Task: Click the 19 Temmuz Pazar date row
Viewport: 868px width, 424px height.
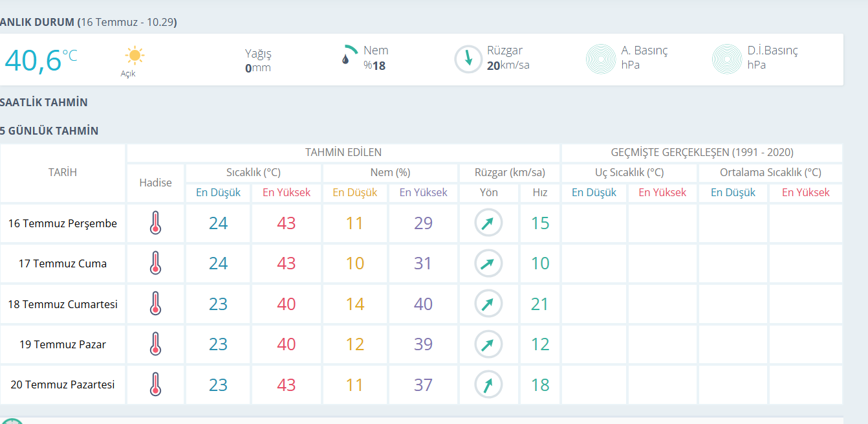Action: (x=63, y=344)
